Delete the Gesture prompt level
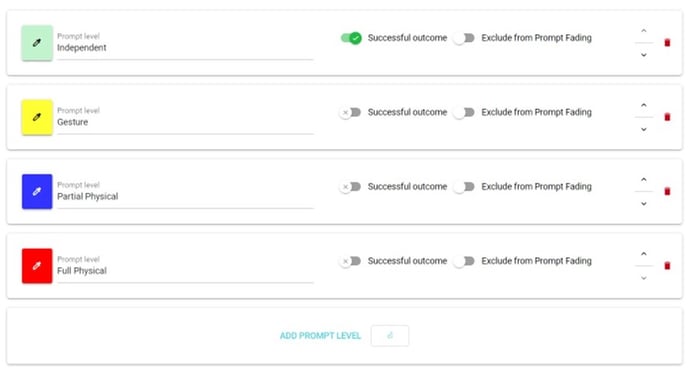 click(667, 117)
